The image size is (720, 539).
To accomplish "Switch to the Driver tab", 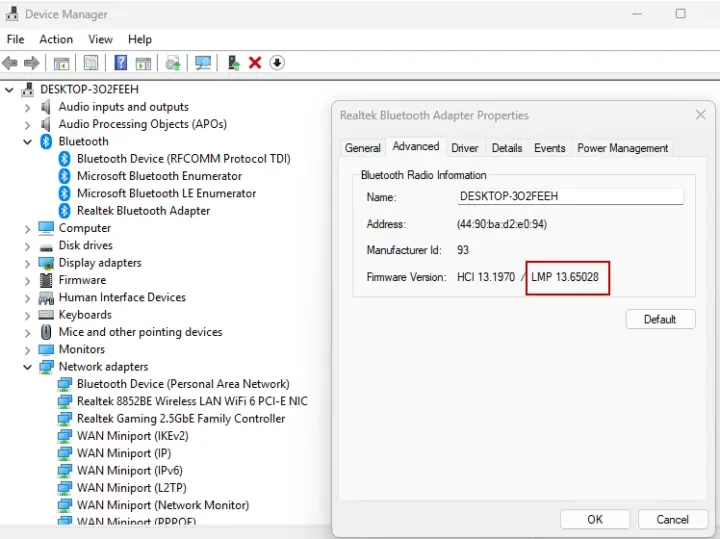I will (465, 148).
